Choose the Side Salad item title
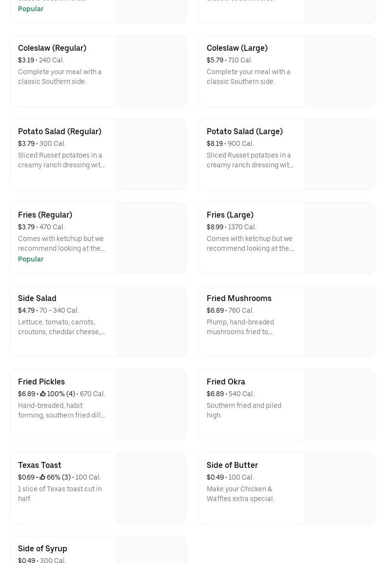The height and width of the screenshot is (563, 392). (37, 298)
